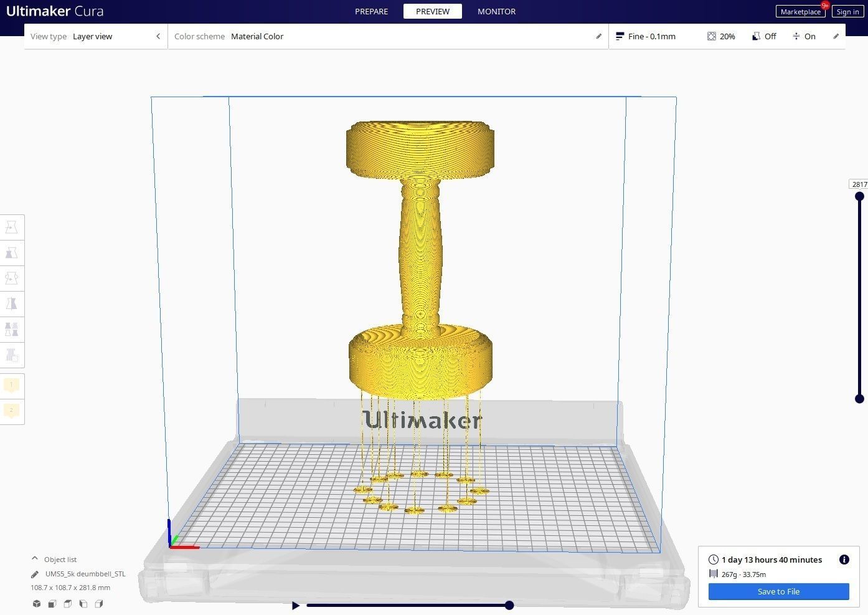This screenshot has width=868, height=615.
Task: Select the Move tool in left toolbar
Action: pos(12,227)
